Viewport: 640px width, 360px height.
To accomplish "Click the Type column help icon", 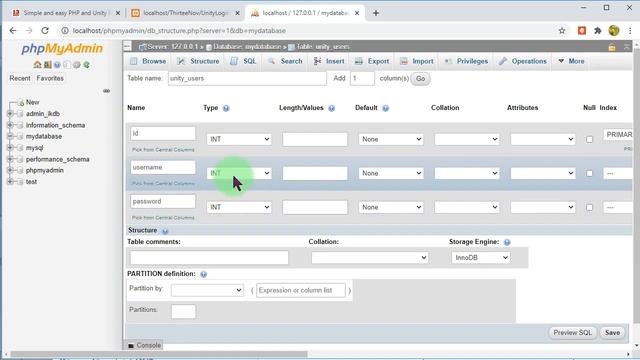I will tap(226, 108).
